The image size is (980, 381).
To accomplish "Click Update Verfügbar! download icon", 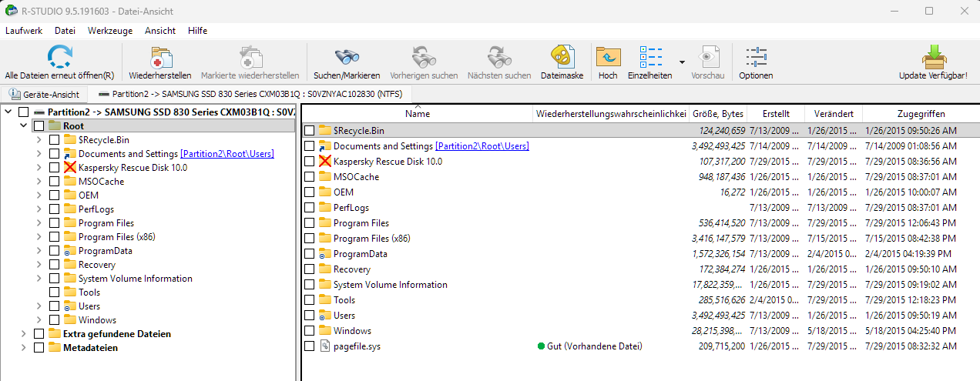I will (933, 57).
